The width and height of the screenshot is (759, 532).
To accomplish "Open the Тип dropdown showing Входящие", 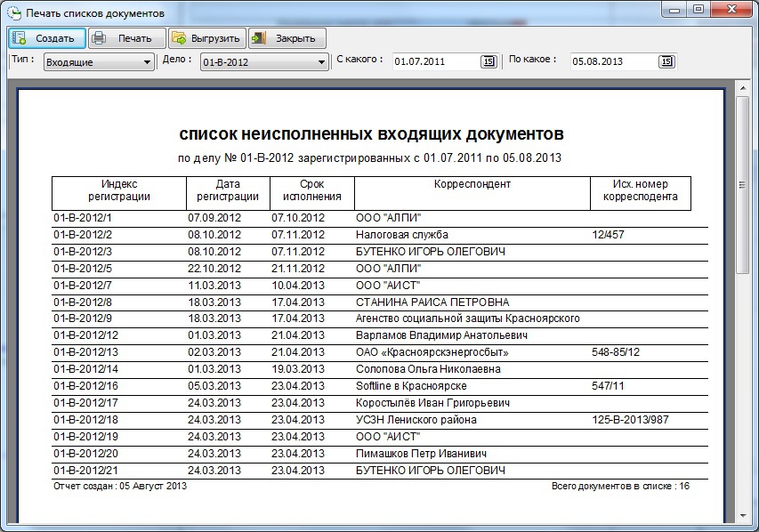I will (x=99, y=62).
